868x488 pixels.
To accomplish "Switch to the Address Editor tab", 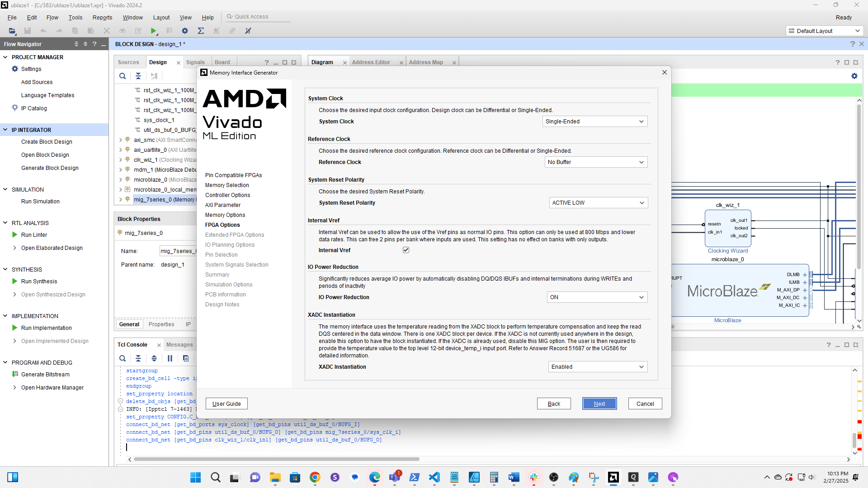I will [x=371, y=62].
